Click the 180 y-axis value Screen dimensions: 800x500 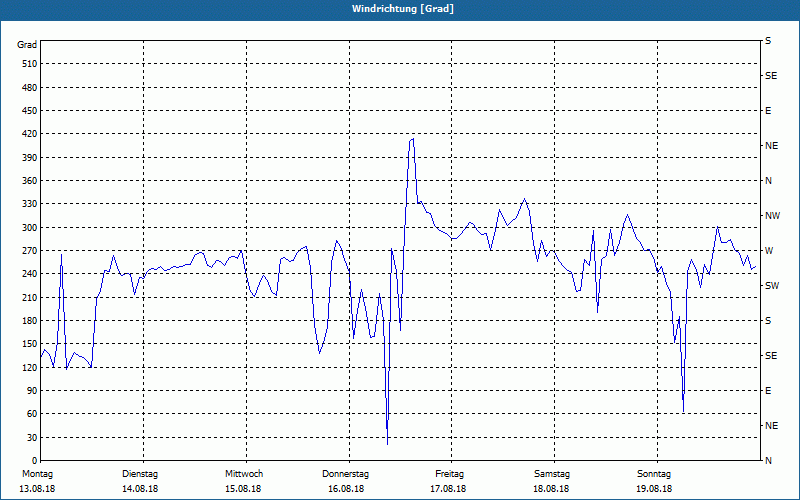(x=30, y=321)
